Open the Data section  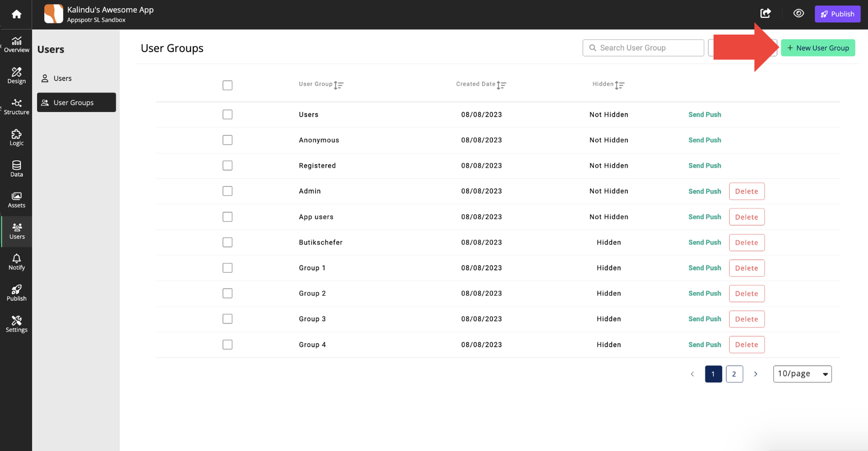[17, 169]
